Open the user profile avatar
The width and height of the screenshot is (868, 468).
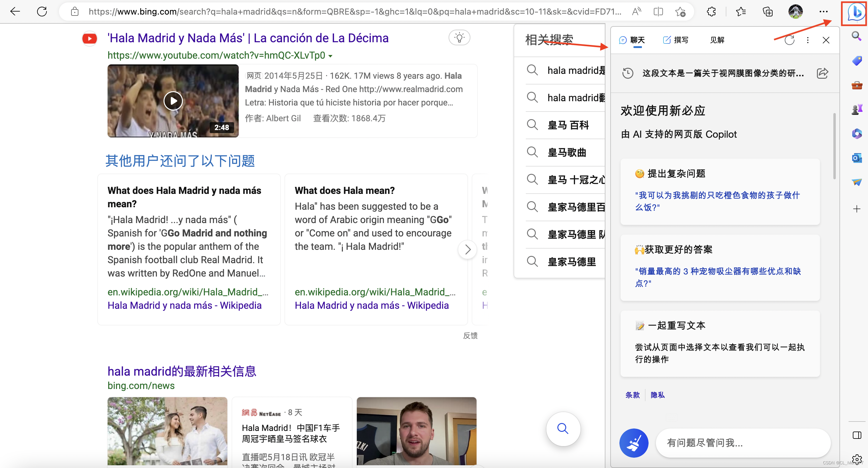(795, 12)
